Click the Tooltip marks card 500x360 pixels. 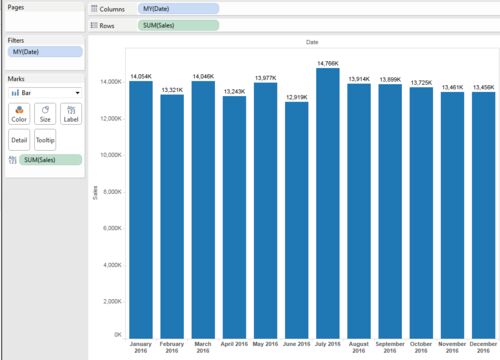coord(45,140)
